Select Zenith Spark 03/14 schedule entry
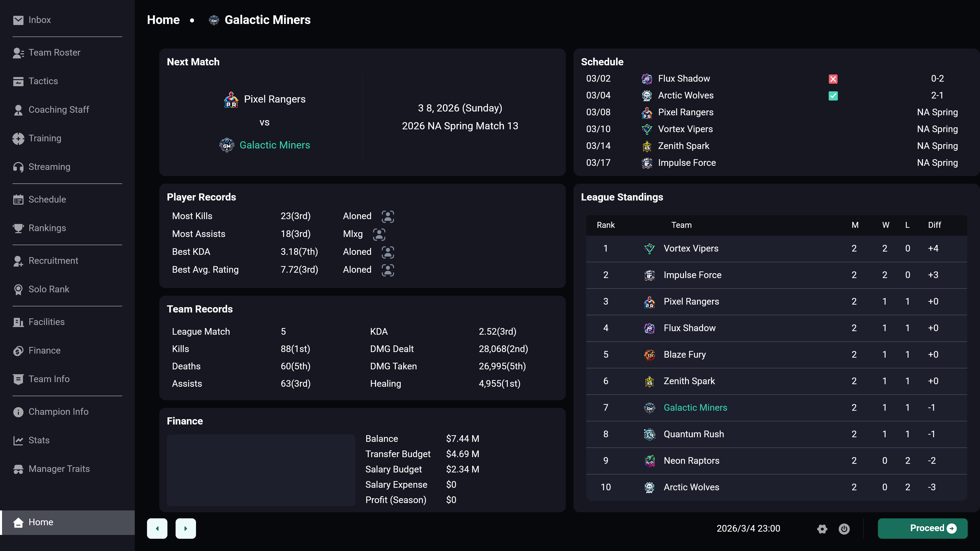Screen dimensions: 980x551 coord(772,146)
